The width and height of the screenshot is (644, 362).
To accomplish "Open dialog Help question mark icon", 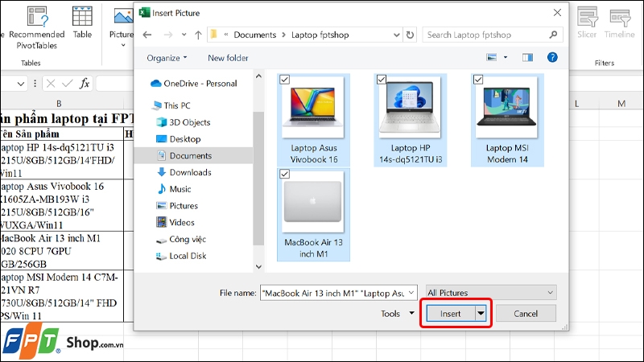I will click(552, 57).
